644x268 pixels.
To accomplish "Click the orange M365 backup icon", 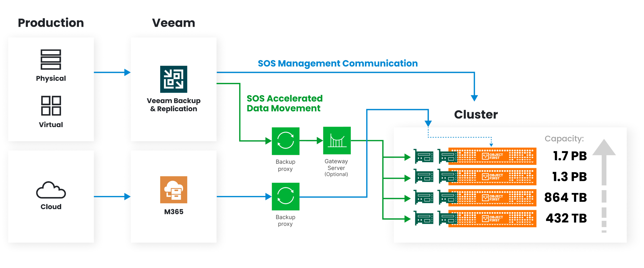I will (x=174, y=190).
